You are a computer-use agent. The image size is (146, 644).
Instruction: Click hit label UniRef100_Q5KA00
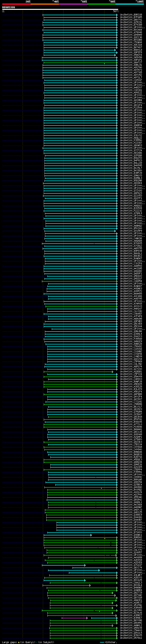(131, 276)
